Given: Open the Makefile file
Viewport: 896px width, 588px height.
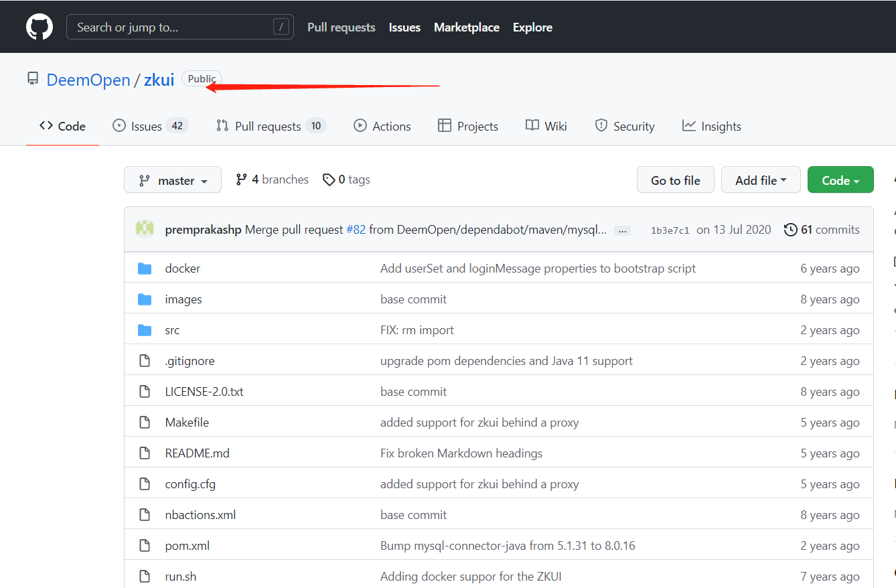Looking at the screenshot, I should 187,423.
